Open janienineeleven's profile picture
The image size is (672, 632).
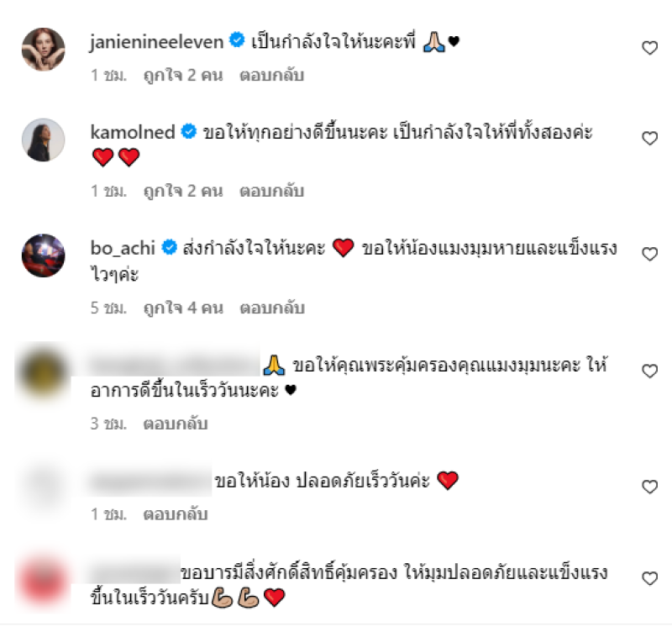[x=44, y=50]
